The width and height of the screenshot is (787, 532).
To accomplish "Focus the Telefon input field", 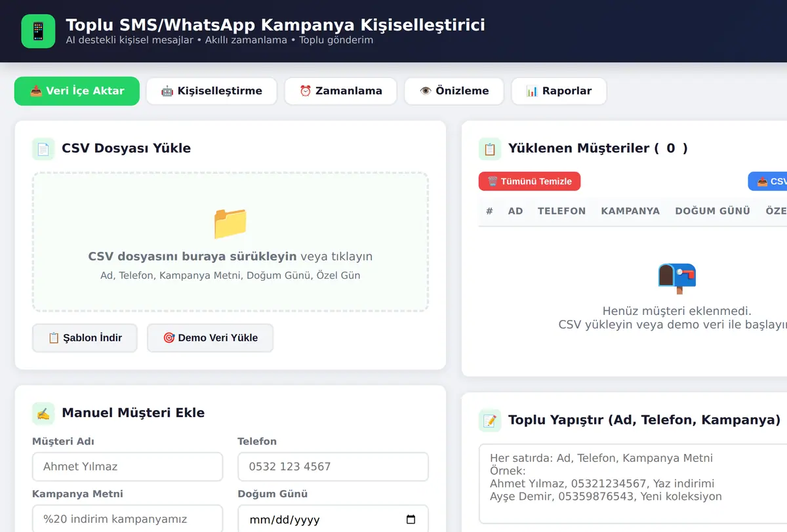I will pyautogui.click(x=333, y=466).
